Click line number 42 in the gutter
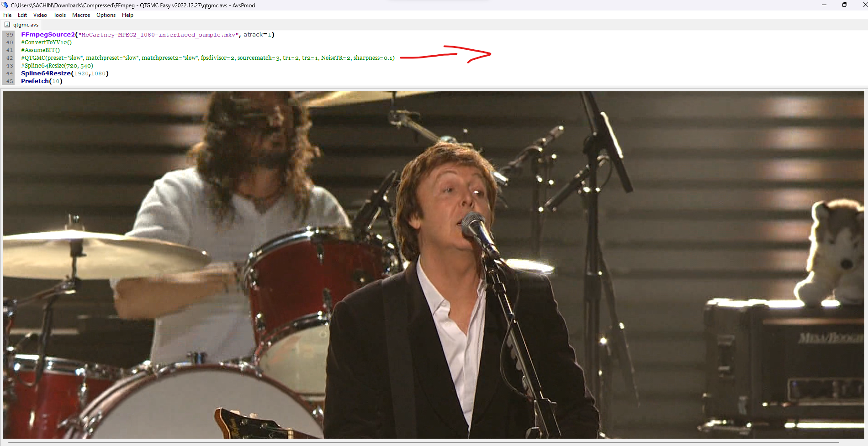This screenshot has width=868, height=446. coord(10,58)
